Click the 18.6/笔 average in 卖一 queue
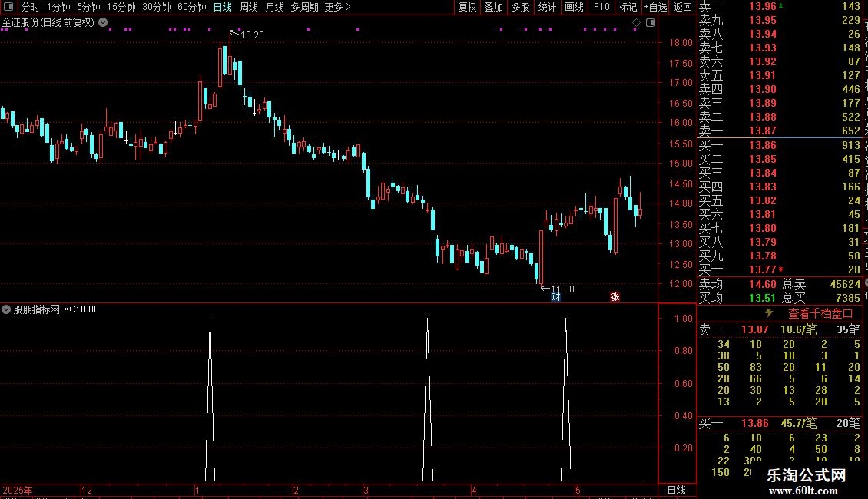Image resolution: width=868 pixels, height=499 pixels. coord(798,329)
